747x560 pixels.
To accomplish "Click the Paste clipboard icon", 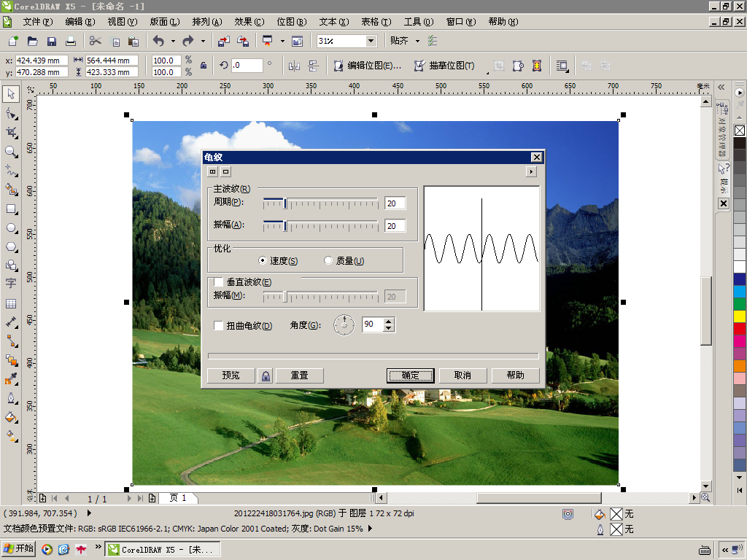I will coord(133,41).
